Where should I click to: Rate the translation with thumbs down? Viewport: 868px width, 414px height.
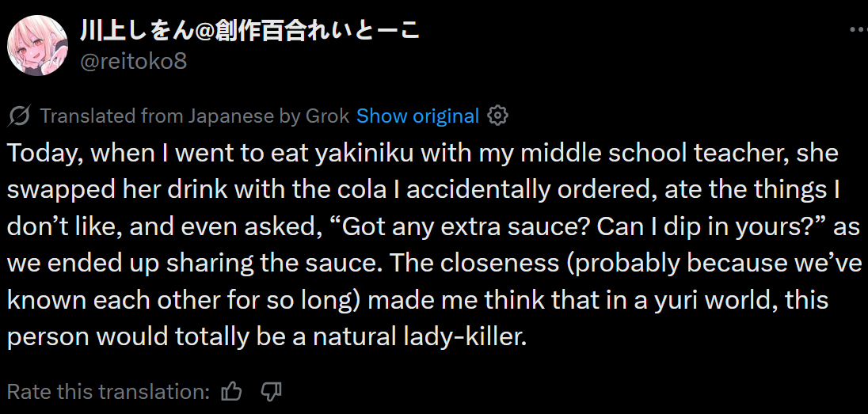(272, 391)
